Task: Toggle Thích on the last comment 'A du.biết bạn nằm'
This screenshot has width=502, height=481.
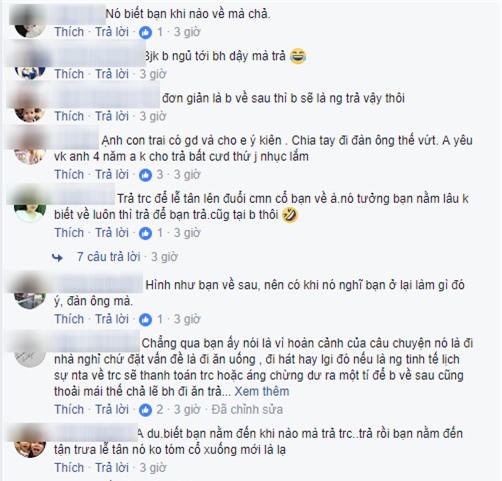Action: 69,468
